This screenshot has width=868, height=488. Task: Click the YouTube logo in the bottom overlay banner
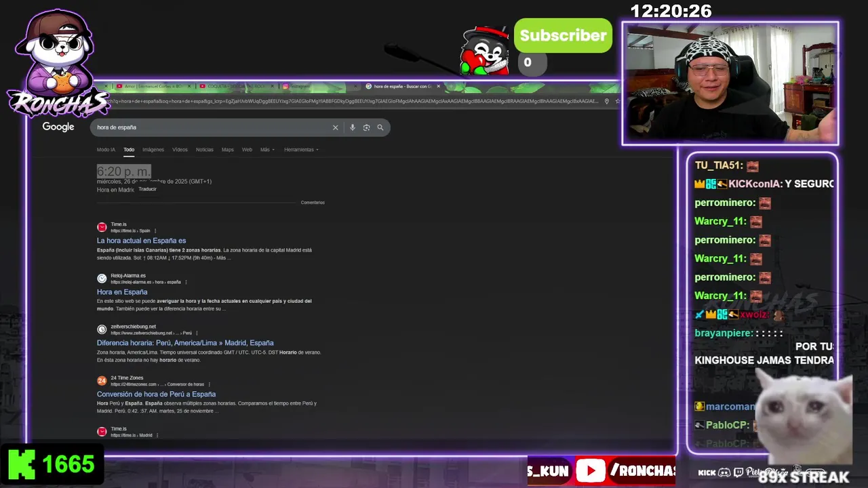pos(591,471)
